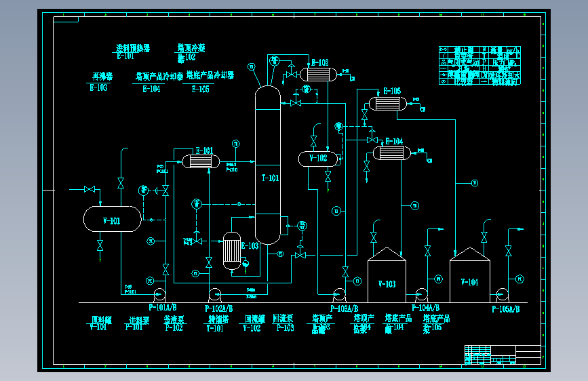Image resolution: width=588 pixels, height=381 pixels.
Task: Click the T-101 distillation column
Action: point(267,165)
